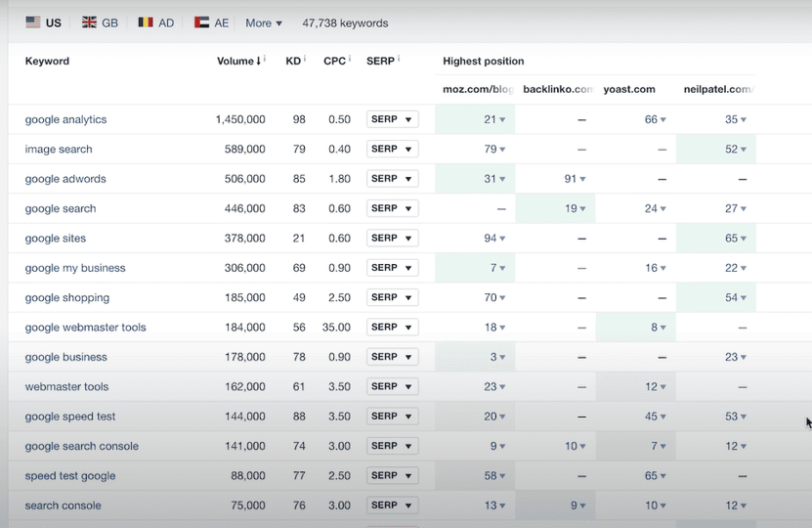Expand yoast position 66 for google analytics

[655, 119]
